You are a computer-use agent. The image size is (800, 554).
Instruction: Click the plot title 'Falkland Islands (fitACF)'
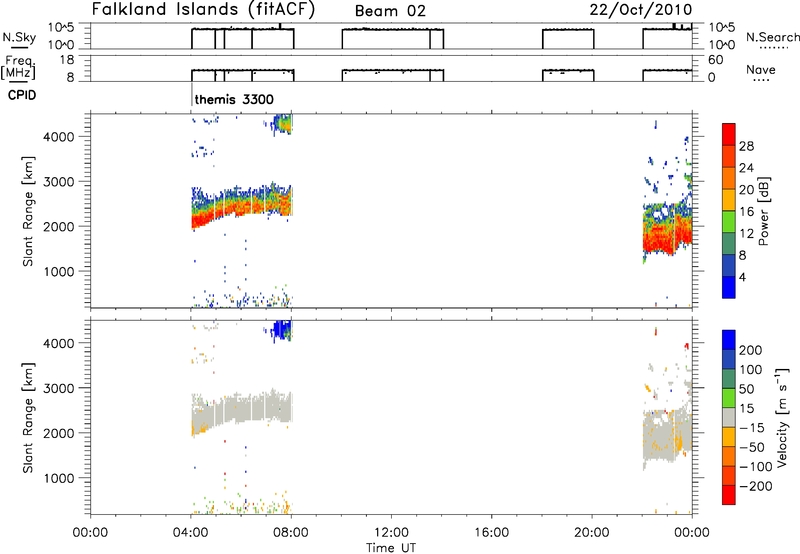[203, 10]
